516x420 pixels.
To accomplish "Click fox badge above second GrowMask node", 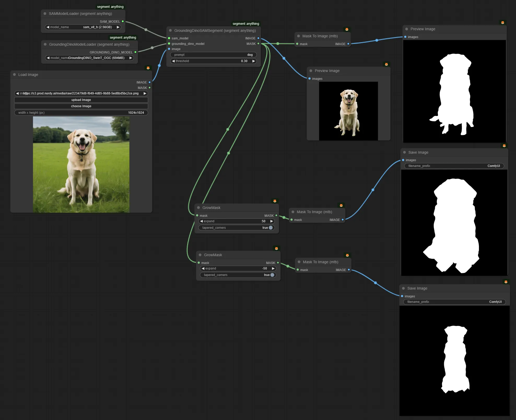I will [276, 248].
